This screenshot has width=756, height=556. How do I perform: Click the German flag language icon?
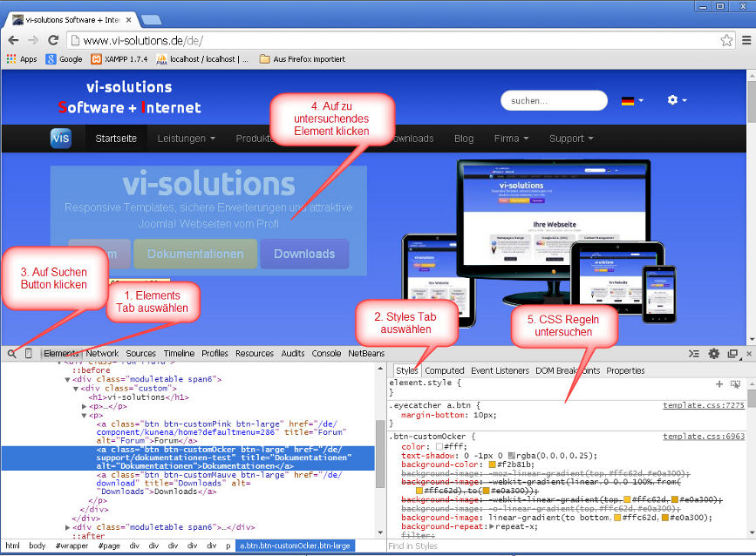[x=626, y=100]
